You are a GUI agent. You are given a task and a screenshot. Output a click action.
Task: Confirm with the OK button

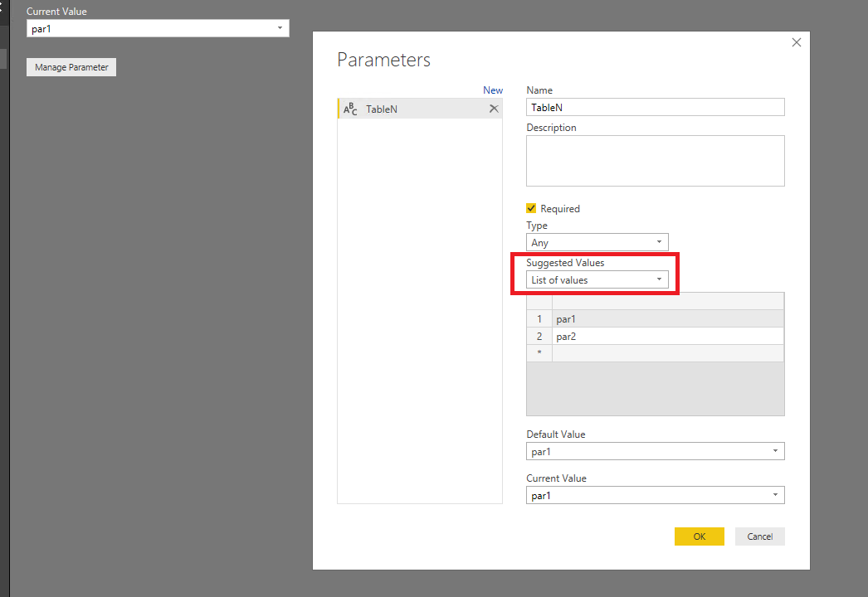click(x=700, y=536)
